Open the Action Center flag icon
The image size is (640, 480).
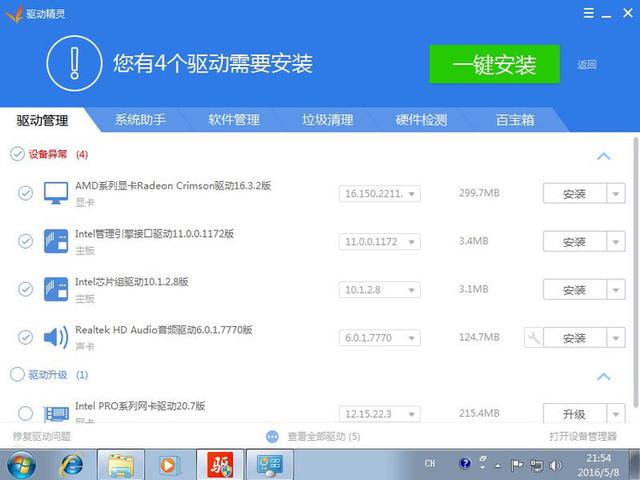[x=518, y=465]
